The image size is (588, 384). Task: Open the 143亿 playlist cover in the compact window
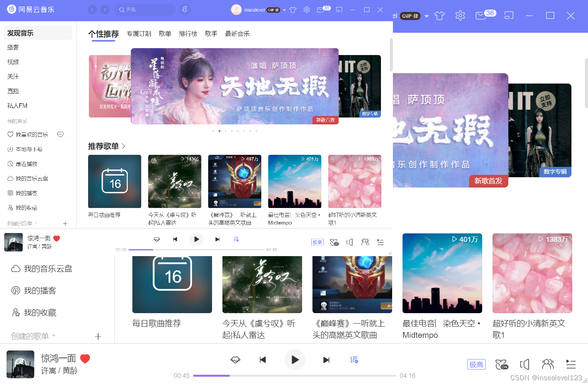(x=175, y=181)
